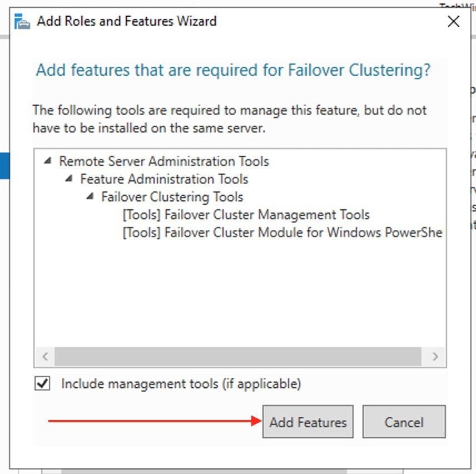Select Failover Clustering Tools tree entry
The height and width of the screenshot is (474, 476).
172,197
